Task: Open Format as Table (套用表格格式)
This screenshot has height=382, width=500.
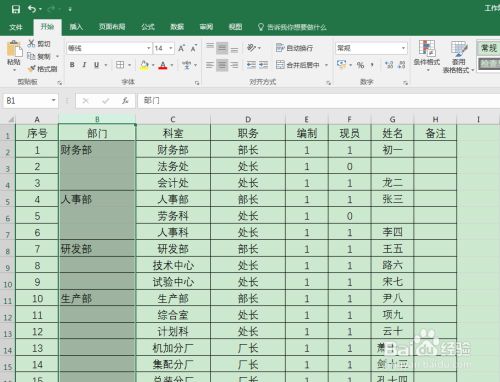Action: (x=458, y=56)
